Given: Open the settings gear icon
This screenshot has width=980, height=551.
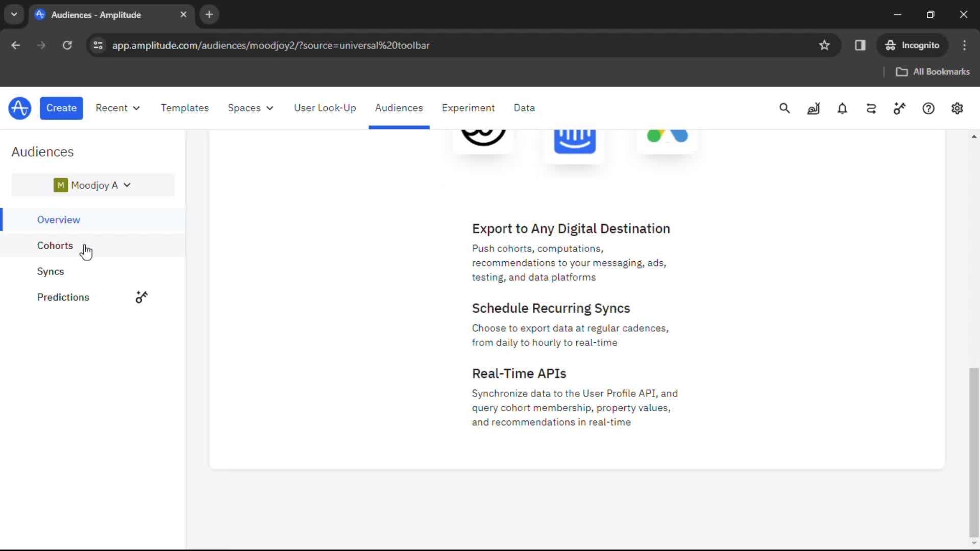Looking at the screenshot, I should click(957, 108).
